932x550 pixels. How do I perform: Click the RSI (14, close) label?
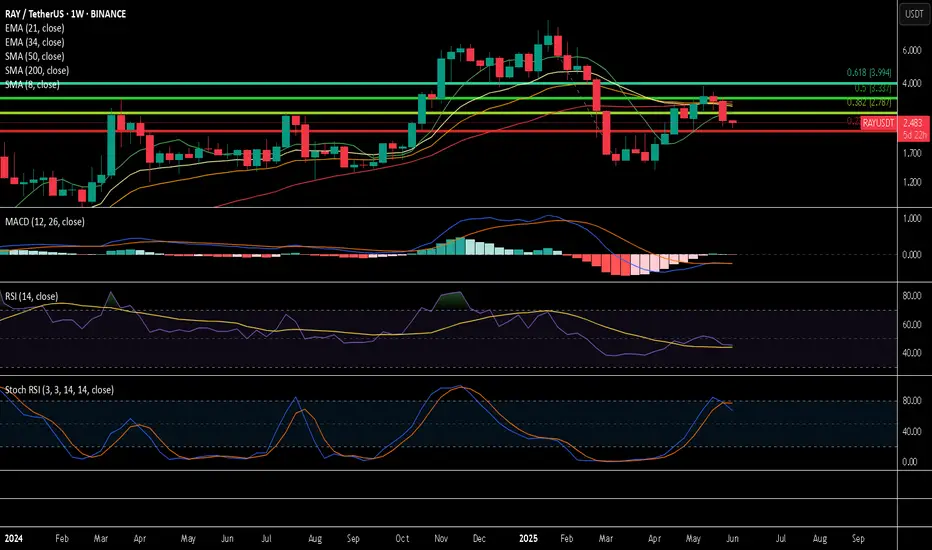(x=32, y=296)
